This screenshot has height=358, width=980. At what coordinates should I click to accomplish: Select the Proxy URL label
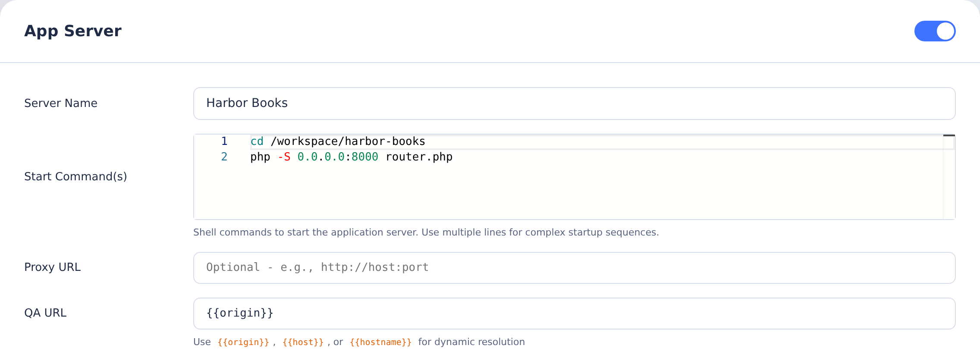[53, 267]
